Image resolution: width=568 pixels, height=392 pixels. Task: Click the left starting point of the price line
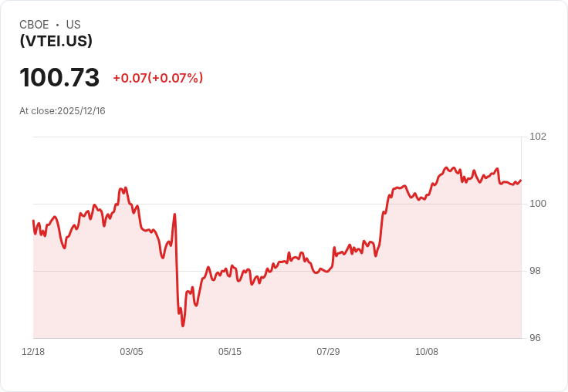(x=33, y=221)
